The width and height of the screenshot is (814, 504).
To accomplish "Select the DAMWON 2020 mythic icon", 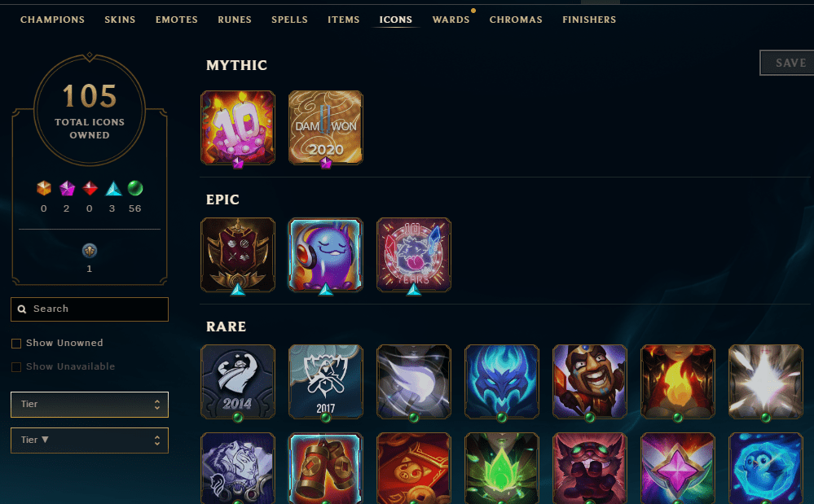I will click(325, 128).
